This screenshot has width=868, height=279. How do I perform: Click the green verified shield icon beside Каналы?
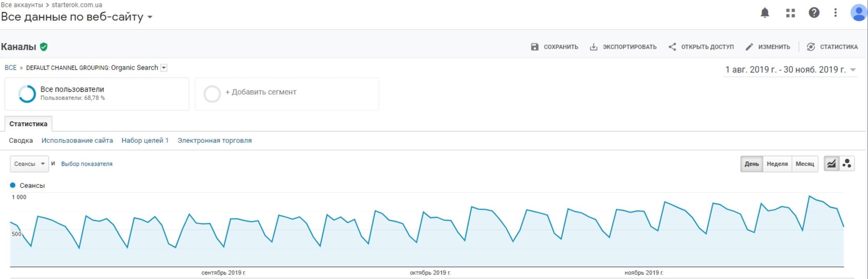click(x=44, y=47)
